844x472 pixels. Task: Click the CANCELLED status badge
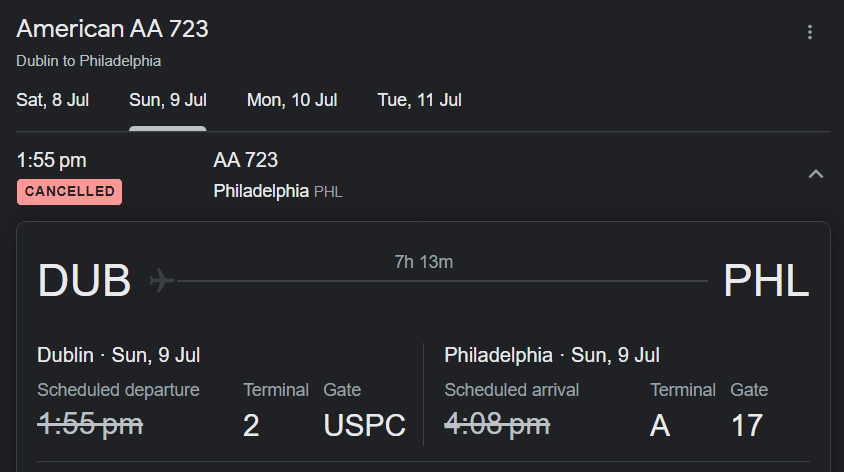point(69,192)
